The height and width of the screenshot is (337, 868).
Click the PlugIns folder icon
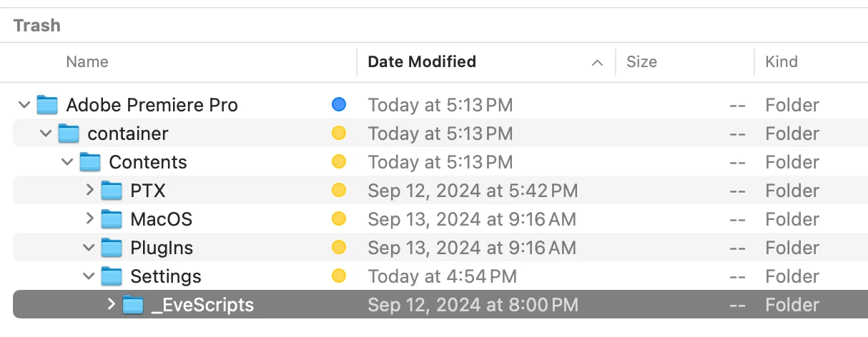click(x=112, y=248)
